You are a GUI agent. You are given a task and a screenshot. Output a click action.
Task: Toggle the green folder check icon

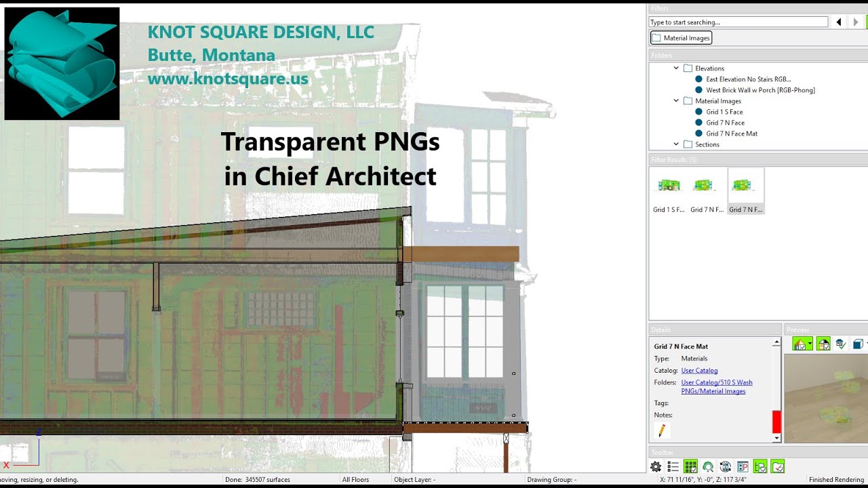[x=778, y=466]
